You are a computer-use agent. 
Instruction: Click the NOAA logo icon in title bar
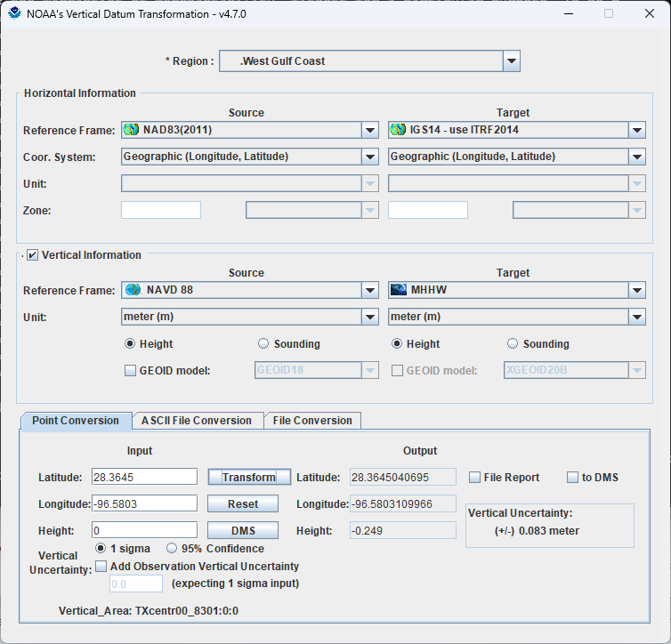pos(14,13)
